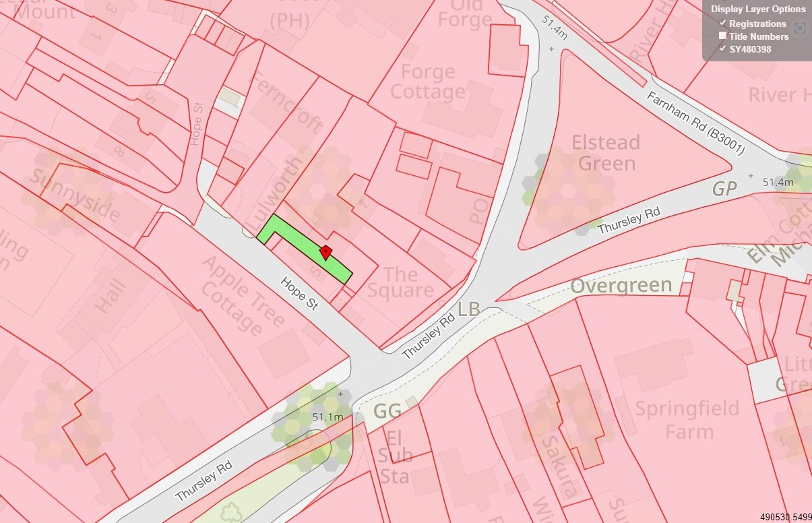Image resolution: width=812 pixels, height=523 pixels.
Task: Click the LB letter box symbol
Action: pyautogui.click(x=469, y=309)
